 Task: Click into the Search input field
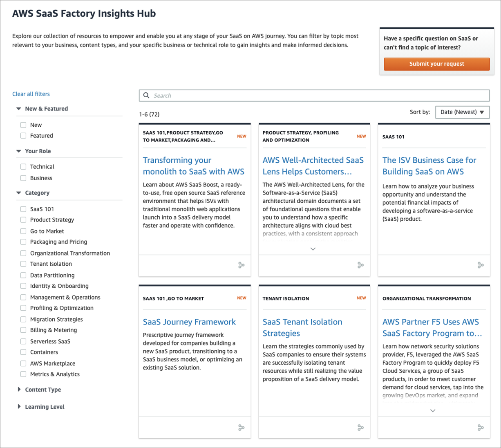coord(314,96)
